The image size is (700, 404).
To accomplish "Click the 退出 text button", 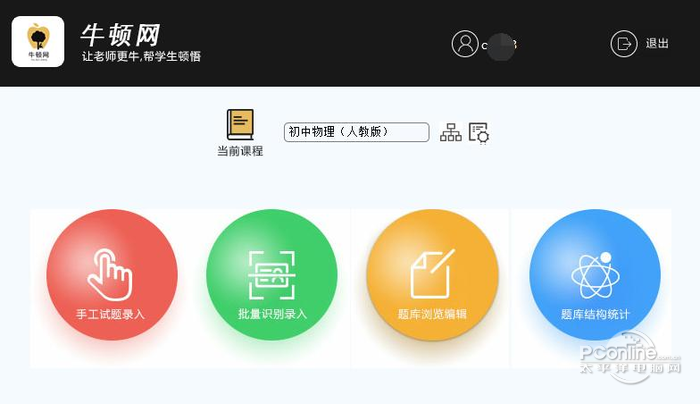I will 657,43.
